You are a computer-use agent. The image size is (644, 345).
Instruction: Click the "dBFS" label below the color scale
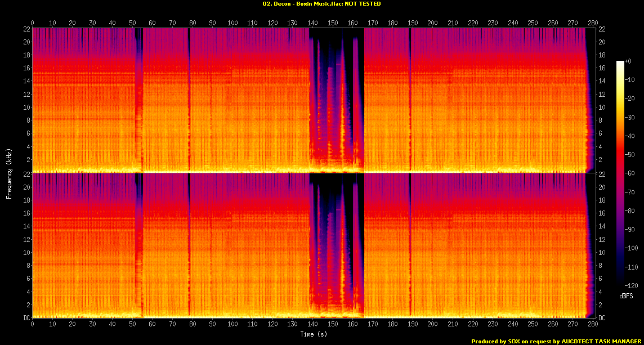(x=626, y=295)
